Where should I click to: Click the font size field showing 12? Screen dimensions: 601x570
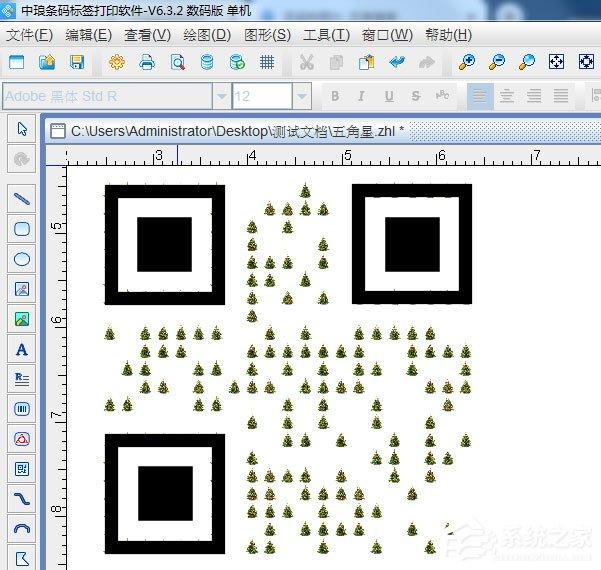tap(262, 96)
